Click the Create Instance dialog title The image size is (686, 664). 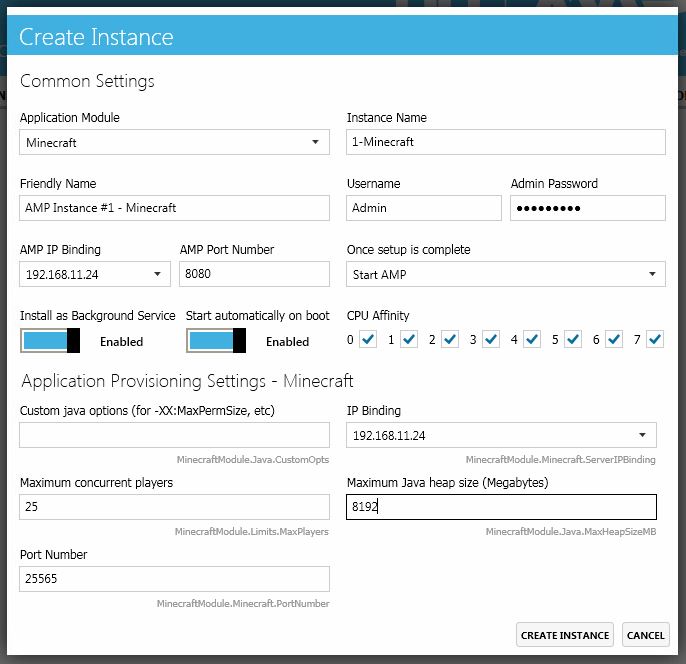pyautogui.click(x=96, y=37)
